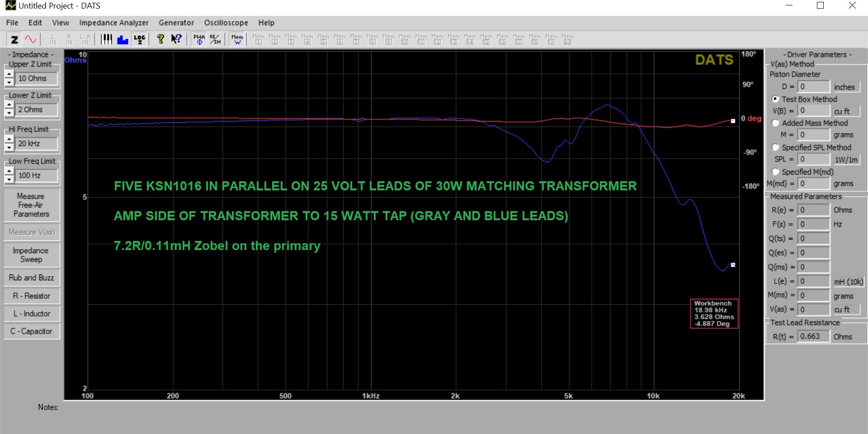Open the piano keys frequency icon

coord(106,39)
